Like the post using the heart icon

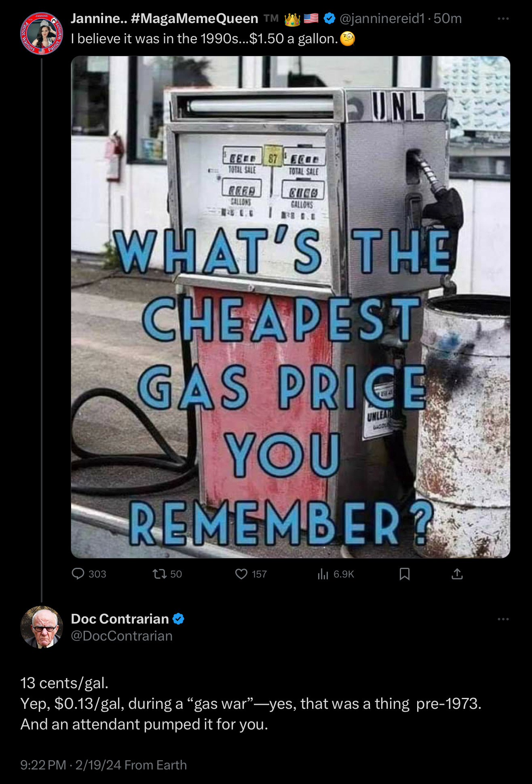(241, 574)
